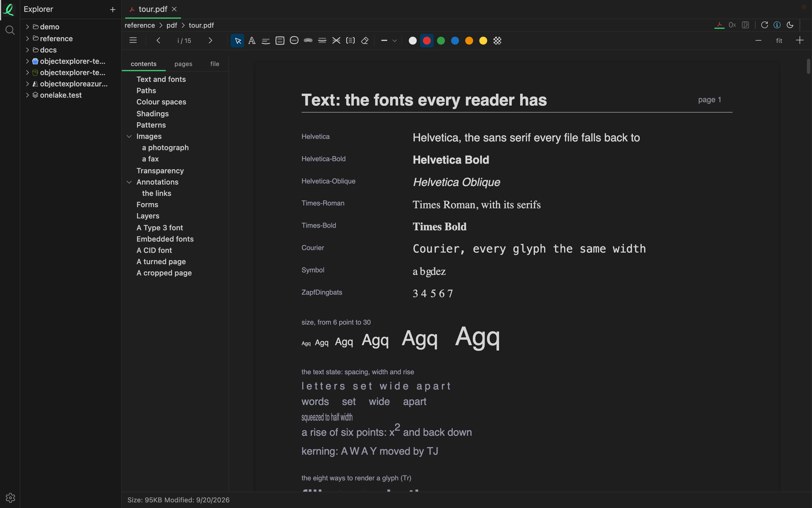Select the rectangle highlight annotation tool
The width and height of the screenshot is (812, 508).
click(x=280, y=41)
